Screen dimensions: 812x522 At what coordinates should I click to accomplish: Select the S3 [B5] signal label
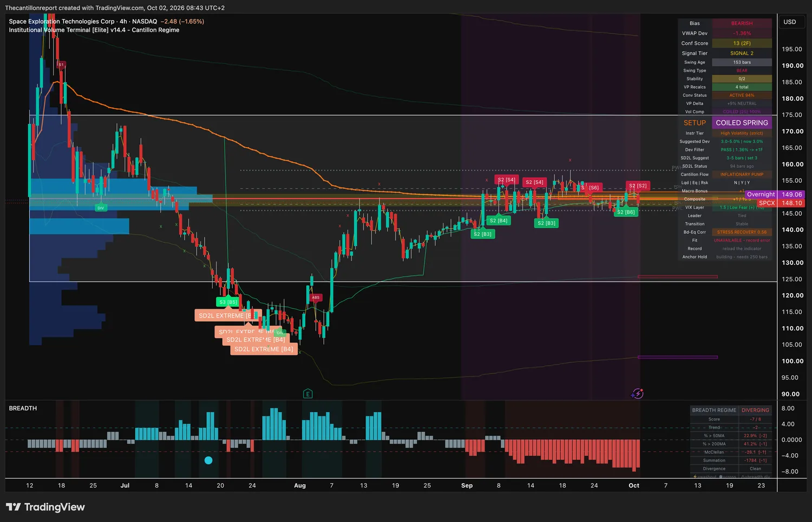point(228,302)
